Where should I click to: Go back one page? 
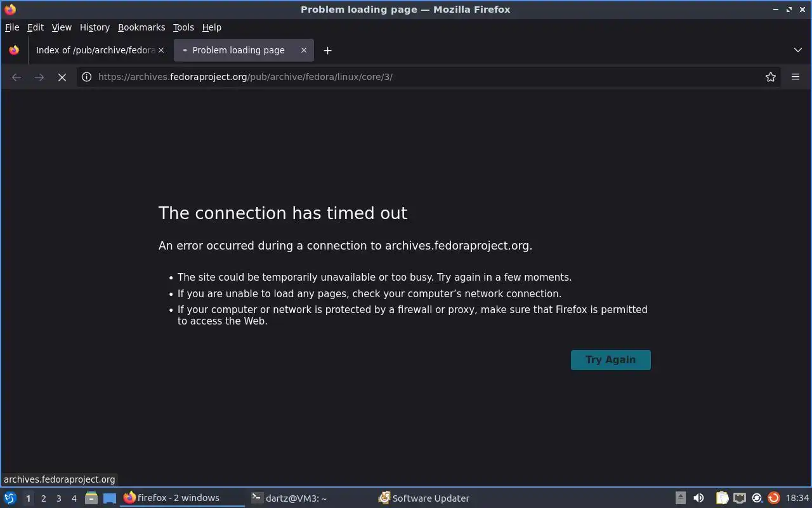(x=16, y=77)
